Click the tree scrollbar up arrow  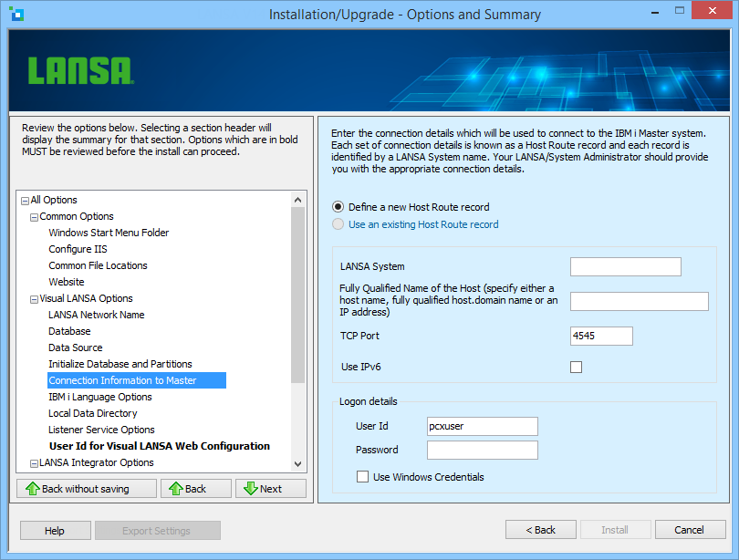[297, 200]
